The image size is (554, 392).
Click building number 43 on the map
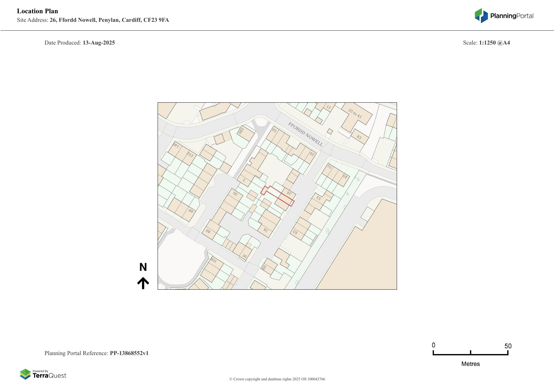tap(359, 137)
